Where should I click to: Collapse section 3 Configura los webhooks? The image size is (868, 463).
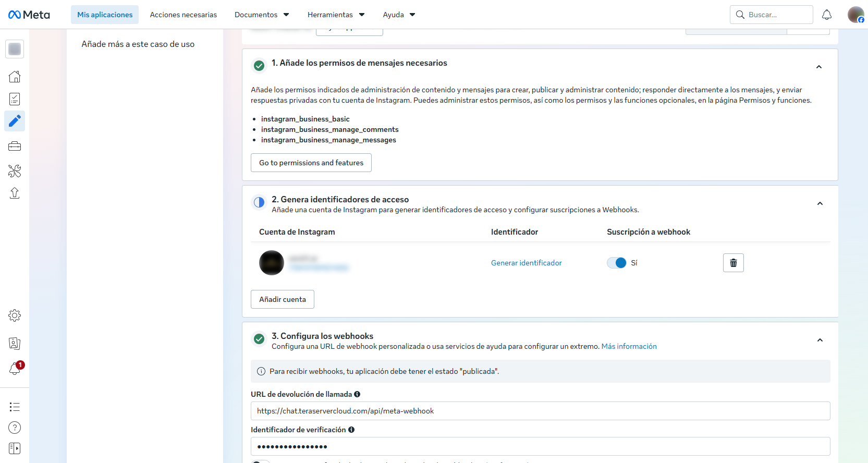[820, 340]
